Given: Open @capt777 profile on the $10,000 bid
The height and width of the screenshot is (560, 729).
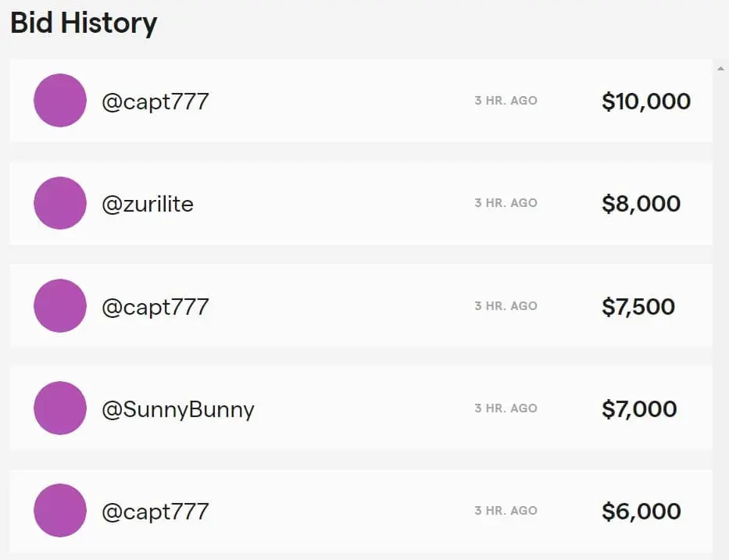Looking at the screenshot, I should 155,102.
